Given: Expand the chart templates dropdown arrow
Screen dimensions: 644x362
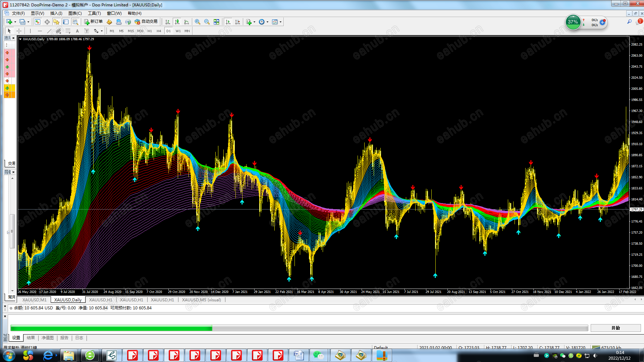Looking at the screenshot, I should (281, 22).
